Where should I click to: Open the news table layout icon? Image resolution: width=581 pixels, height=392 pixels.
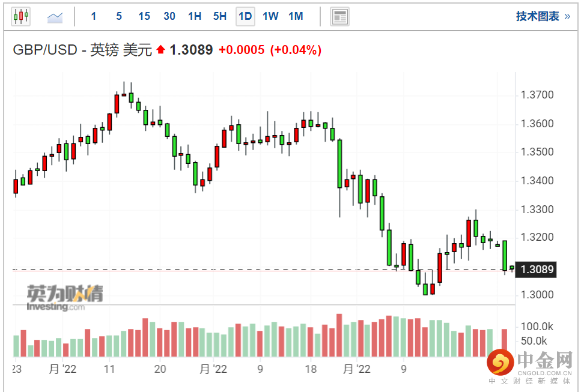(x=339, y=17)
